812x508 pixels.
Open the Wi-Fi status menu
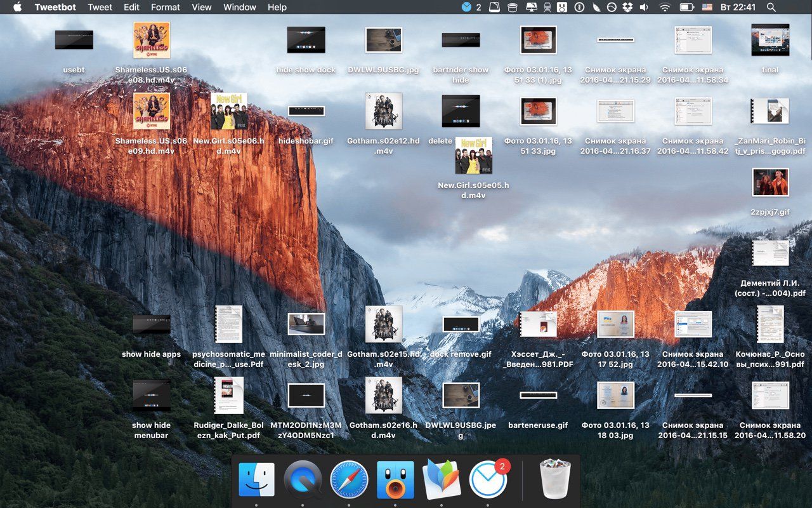click(665, 7)
